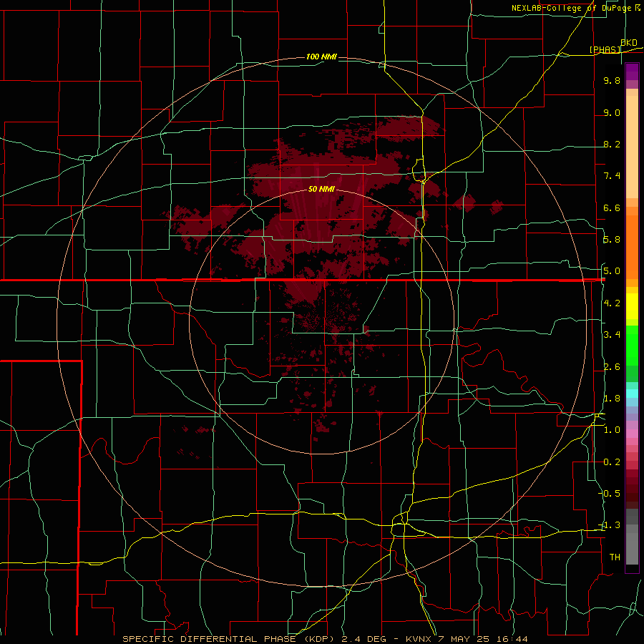This screenshot has height=644, width=644.
Task: Click the -1.3 value on the color scale
Action: (x=610, y=525)
